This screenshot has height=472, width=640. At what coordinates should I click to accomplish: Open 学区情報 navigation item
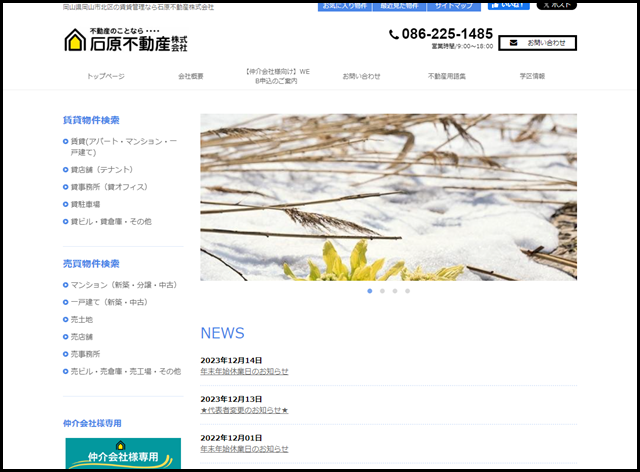click(x=532, y=76)
